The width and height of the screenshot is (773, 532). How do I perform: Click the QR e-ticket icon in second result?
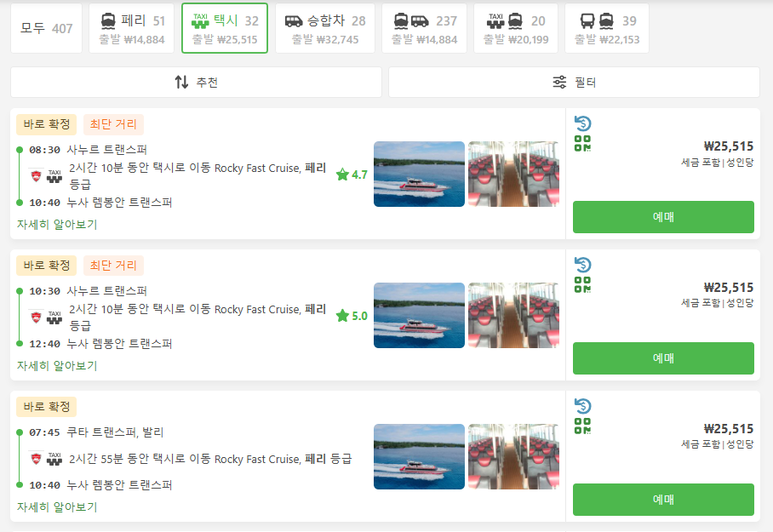[582, 284]
